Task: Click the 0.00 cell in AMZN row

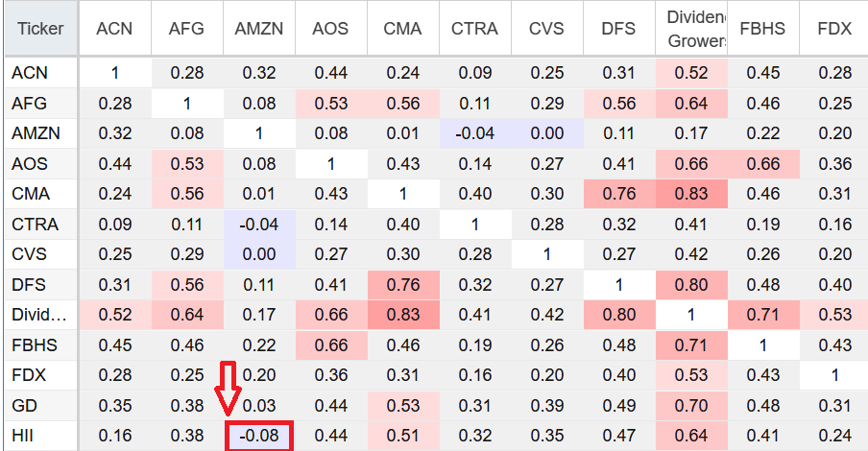Action: [x=546, y=133]
